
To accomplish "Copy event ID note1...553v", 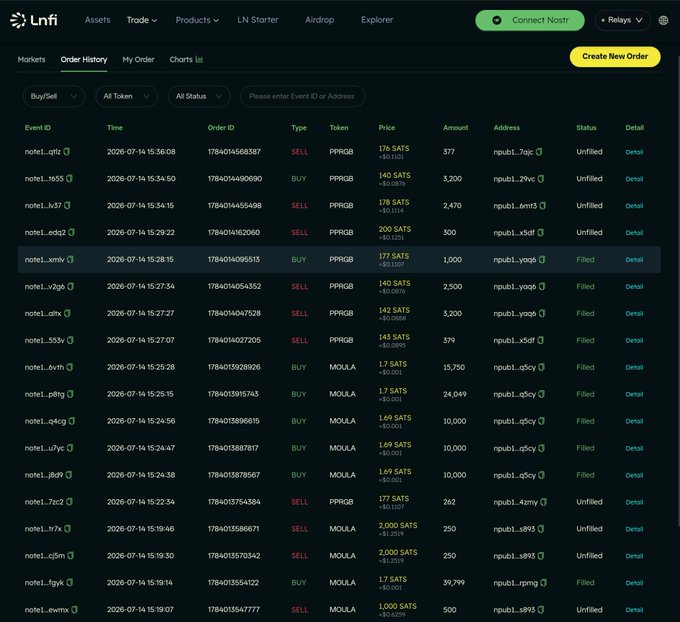I will coord(70,340).
